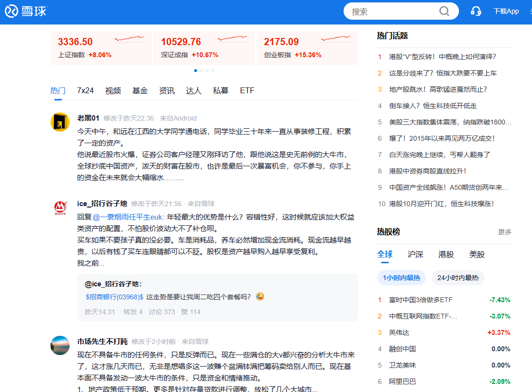Switch to the 资讯 tab

tap(167, 90)
